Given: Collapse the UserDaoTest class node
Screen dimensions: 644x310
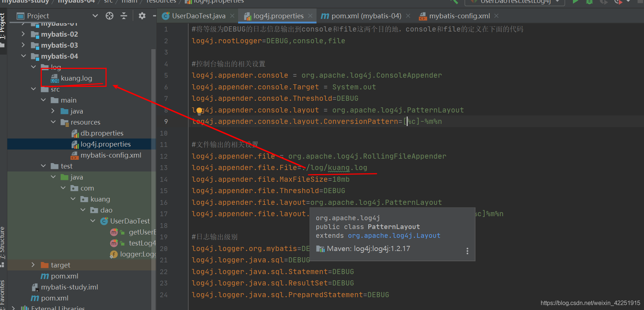Looking at the screenshot, I should pyautogui.click(x=93, y=221).
